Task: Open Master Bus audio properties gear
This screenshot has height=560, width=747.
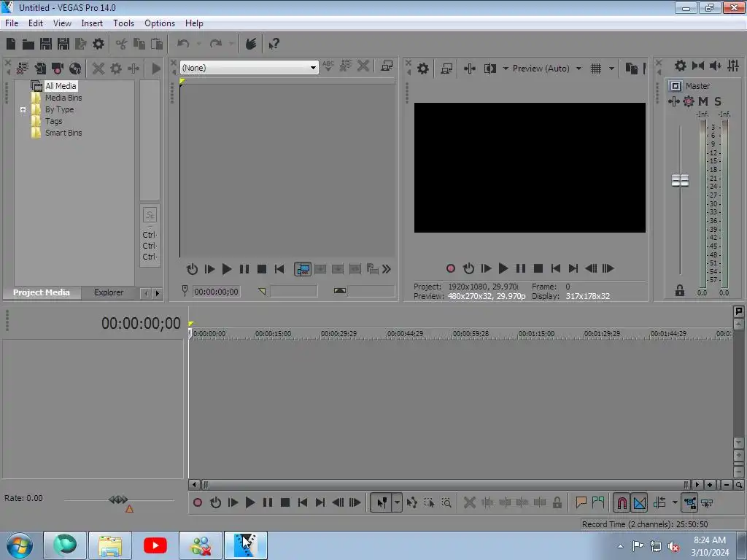Action: [681, 66]
